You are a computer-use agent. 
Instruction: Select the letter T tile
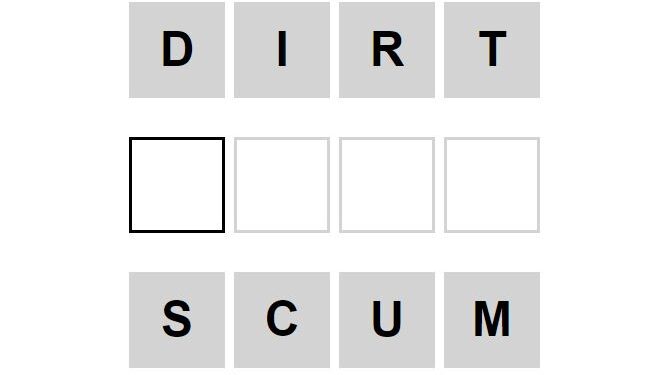[x=492, y=50]
